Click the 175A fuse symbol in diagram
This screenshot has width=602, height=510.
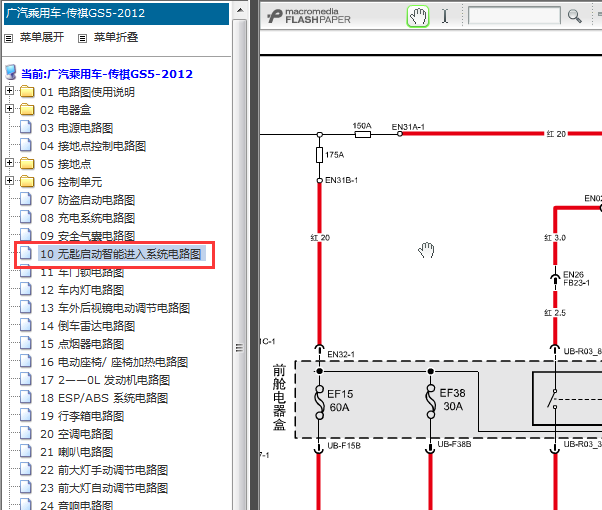pyautogui.click(x=319, y=155)
